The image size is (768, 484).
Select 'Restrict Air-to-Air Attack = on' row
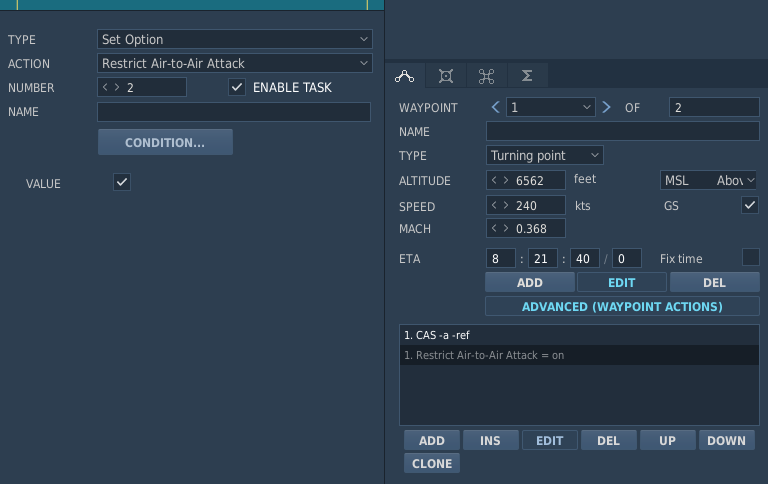[x=579, y=355]
